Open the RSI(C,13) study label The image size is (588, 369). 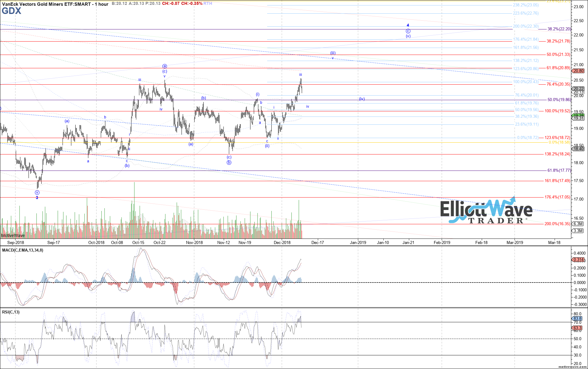11,312
